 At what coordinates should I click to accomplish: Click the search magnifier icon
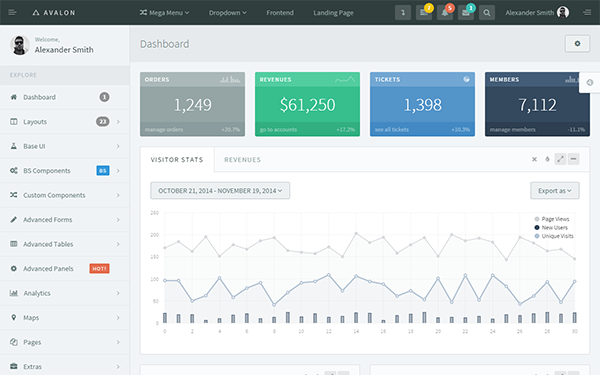pos(487,13)
